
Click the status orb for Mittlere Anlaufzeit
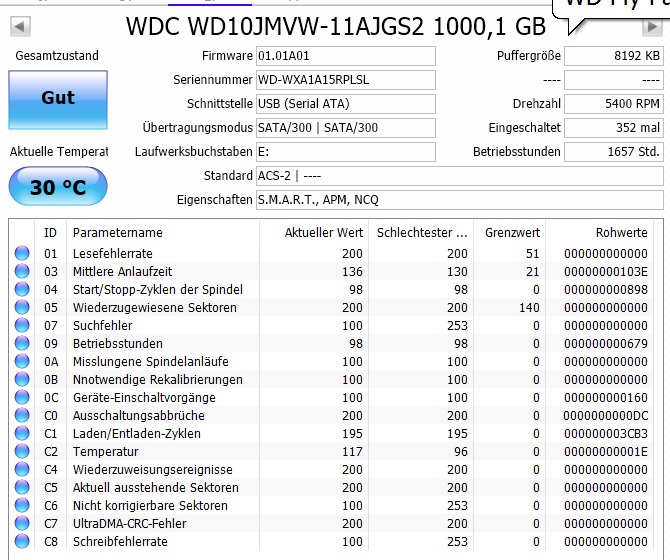(22, 271)
